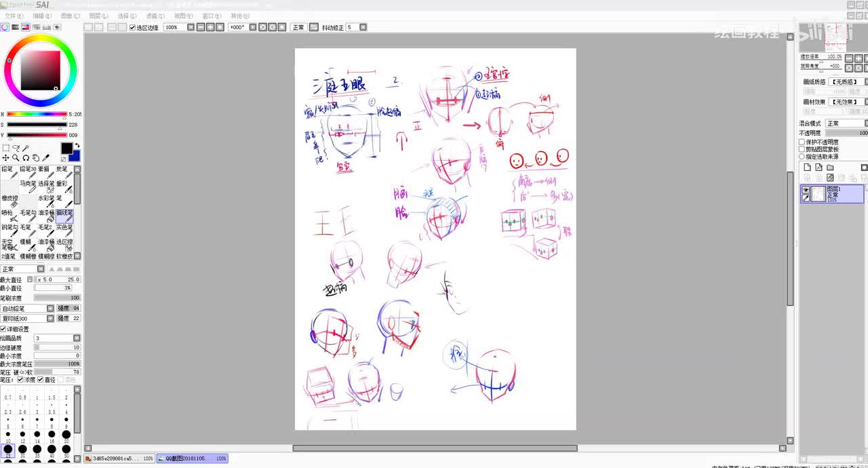Toggle the swatches panel icon
Viewport: 868px width, 468px height.
tap(47, 27)
